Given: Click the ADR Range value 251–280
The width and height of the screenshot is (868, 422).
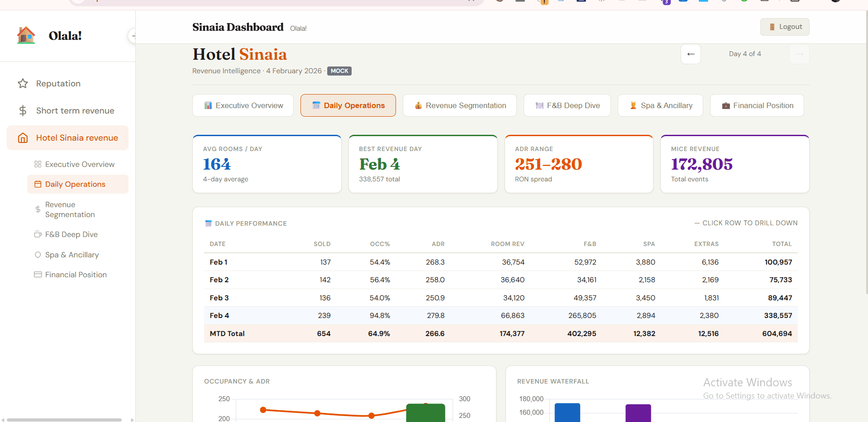Looking at the screenshot, I should (x=548, y=164).
